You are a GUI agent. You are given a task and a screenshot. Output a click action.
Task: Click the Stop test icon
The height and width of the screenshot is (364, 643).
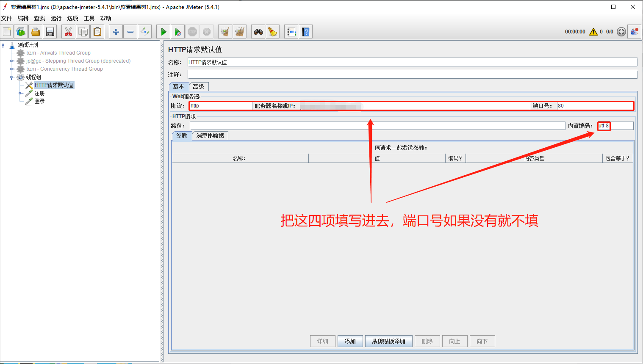(x=192, y=32)
